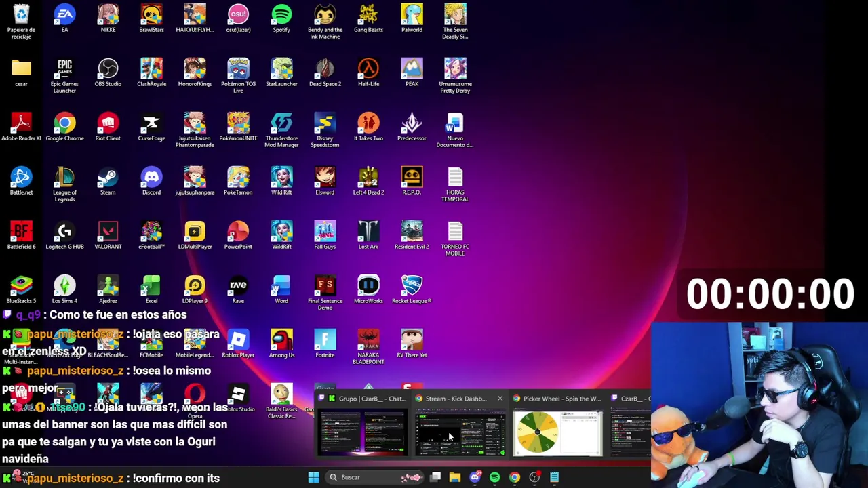Open OBS Studio from the taskbar
Viewport: 868px width, 488px height.
(534, 477)
